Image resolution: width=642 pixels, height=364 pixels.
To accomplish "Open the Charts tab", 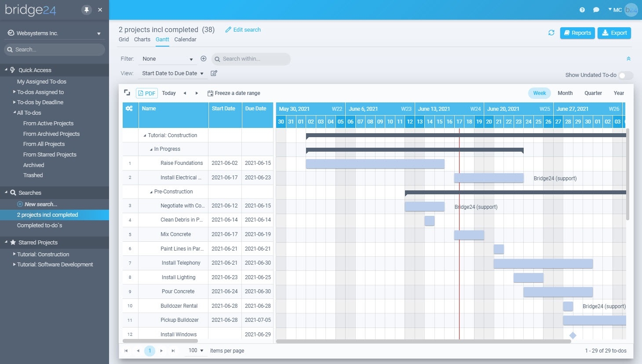I will coord(142,40).
